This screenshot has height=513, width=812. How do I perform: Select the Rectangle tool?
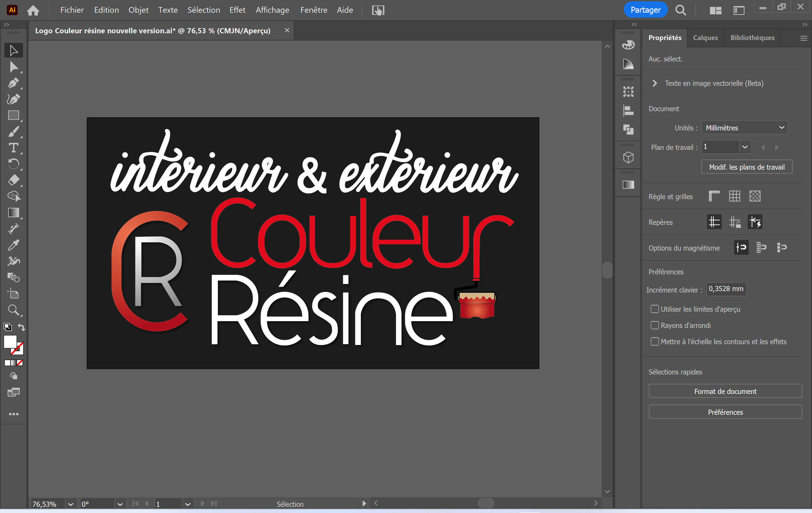(14, 115)
